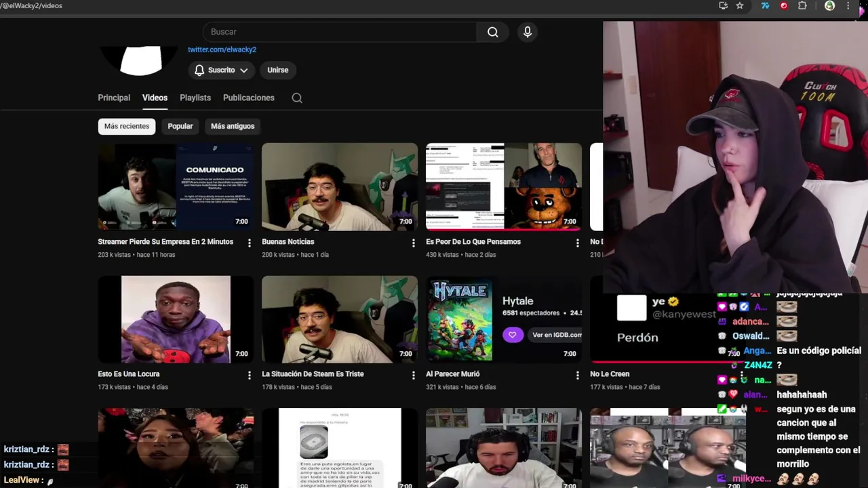Open video title Buenas Noticias
The height and width of the screenshot is (488, 868).
click(x=288, y=242)
